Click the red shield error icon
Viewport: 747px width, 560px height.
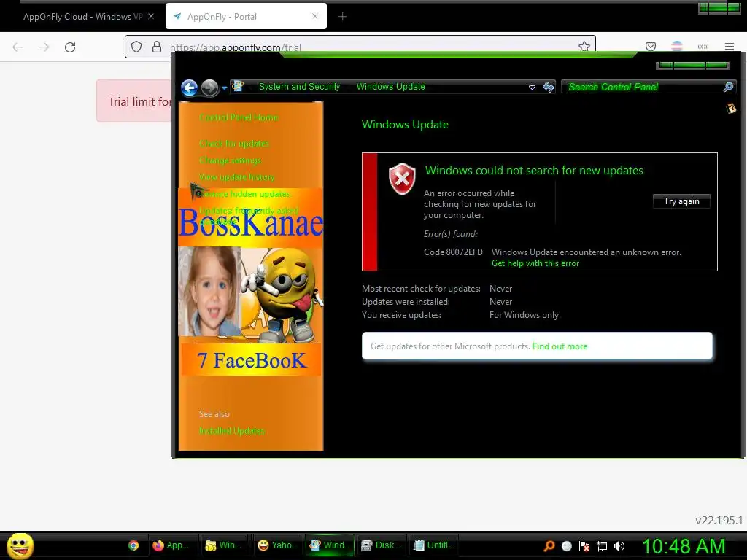tap(402, 179)
